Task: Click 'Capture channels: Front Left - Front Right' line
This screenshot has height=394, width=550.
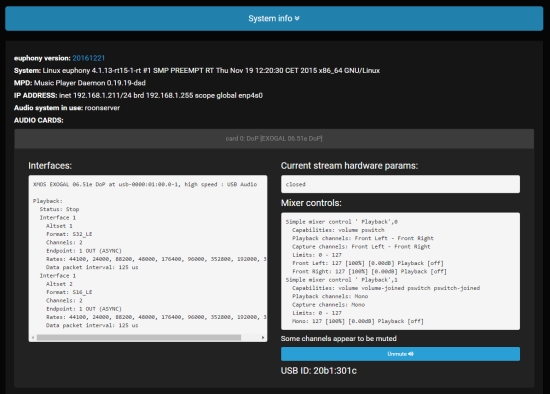Action: pyautogui.click(x=361, y=247)
